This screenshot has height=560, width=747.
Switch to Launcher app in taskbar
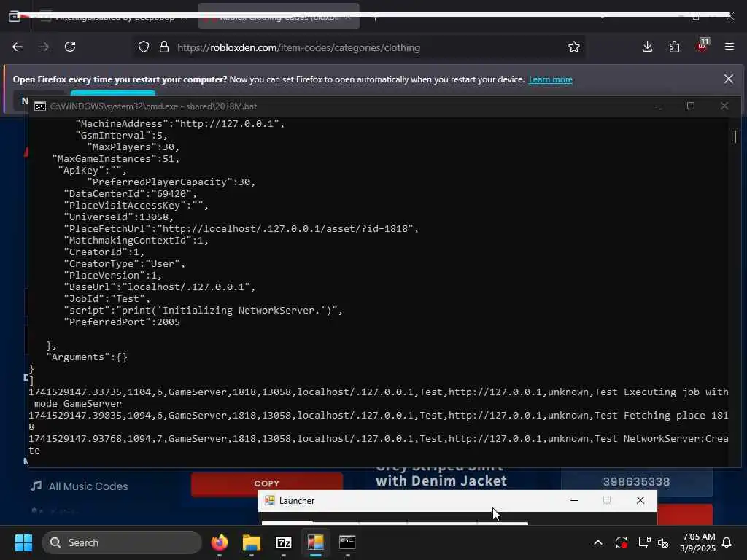[315, 542]
